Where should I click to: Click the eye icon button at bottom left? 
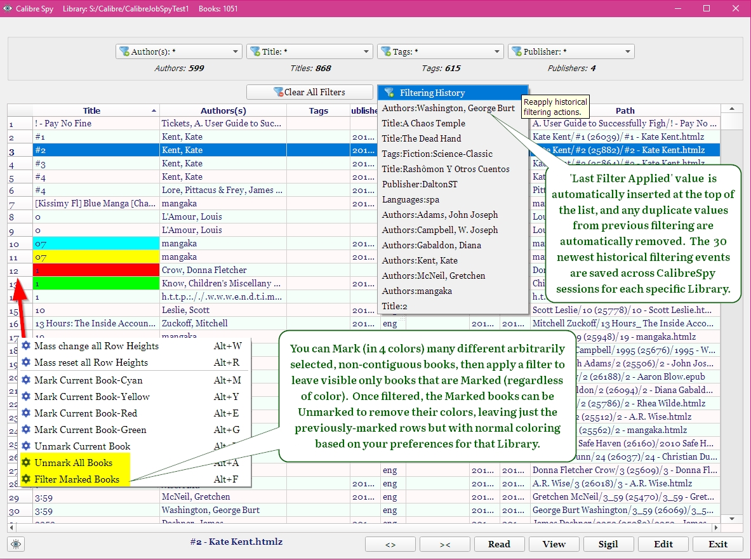(x=16, y=544)
